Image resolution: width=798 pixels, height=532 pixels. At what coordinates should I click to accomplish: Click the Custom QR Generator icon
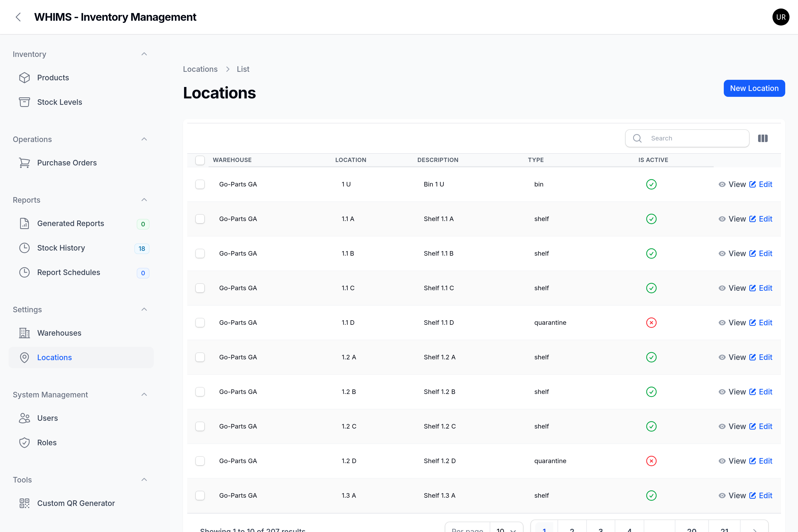(24, 503)
